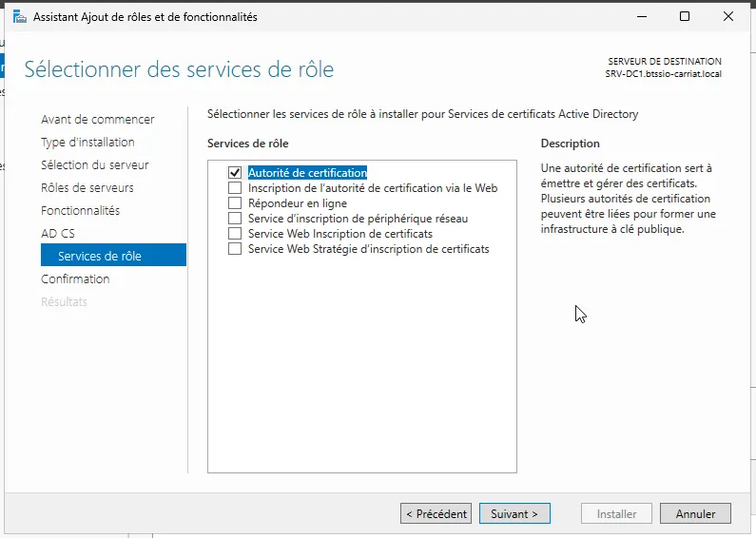Go to Confirmation step
This screenshot has width=756, height=538.
pos(75,279)
